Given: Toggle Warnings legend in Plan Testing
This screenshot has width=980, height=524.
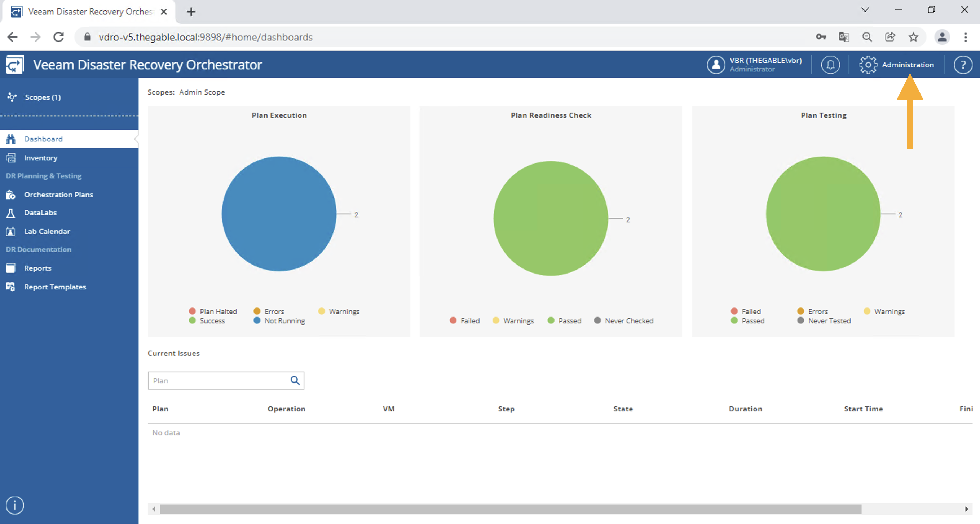Looking at the screenshot, I should click(x=884, y=311).
